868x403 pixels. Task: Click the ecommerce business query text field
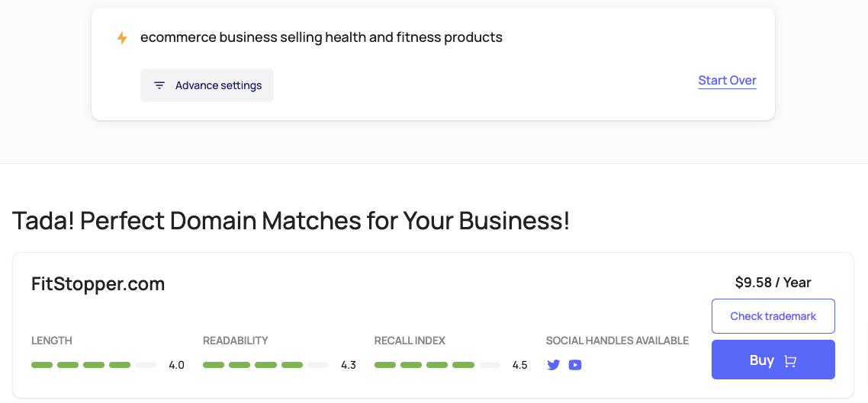[321, 37]
